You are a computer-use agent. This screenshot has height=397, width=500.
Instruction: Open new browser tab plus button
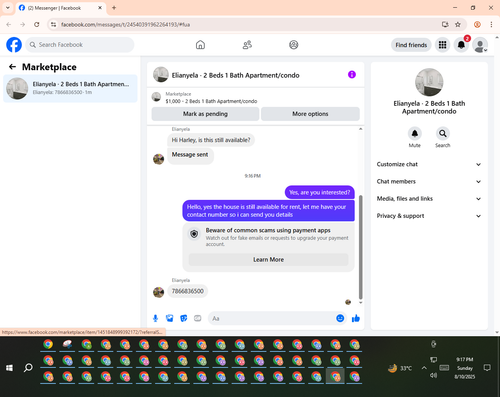point(114,8)
